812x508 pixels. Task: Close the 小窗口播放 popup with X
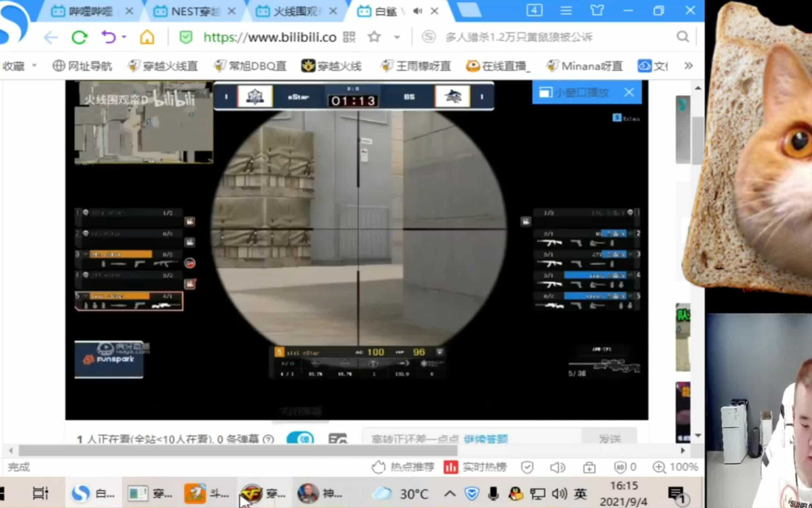coord(629,92)
